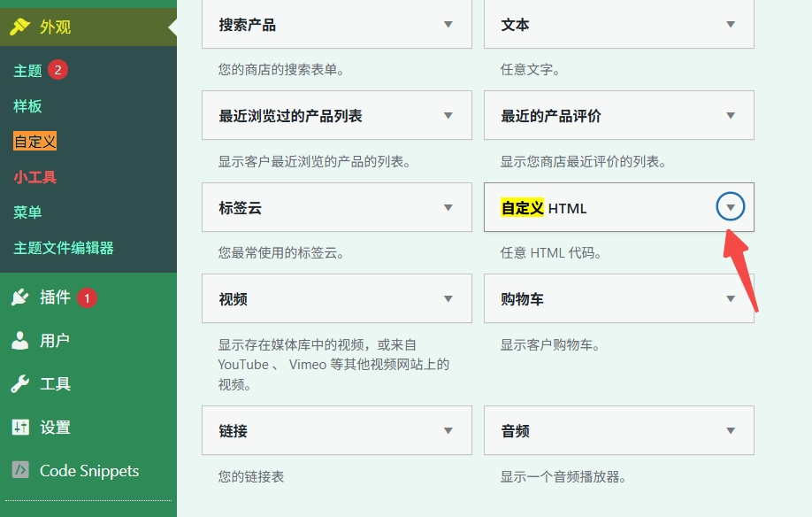Select the 链接 widget title
The image size is (812, 517).
(x=233, y=431)
